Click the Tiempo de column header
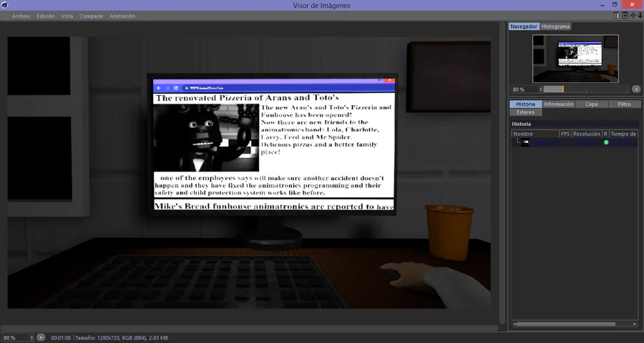The height and width of the screenshot is (343, 644). [623, 134]
